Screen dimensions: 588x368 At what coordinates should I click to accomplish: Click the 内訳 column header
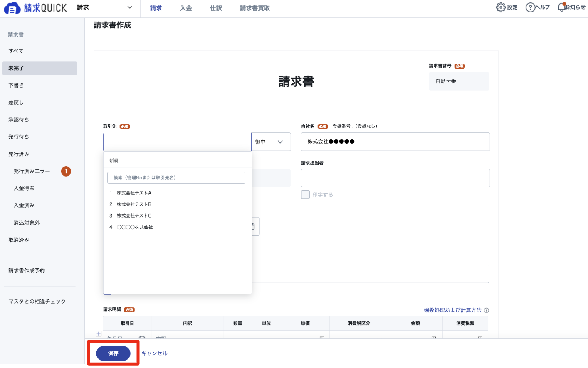(x=188, y=323)
